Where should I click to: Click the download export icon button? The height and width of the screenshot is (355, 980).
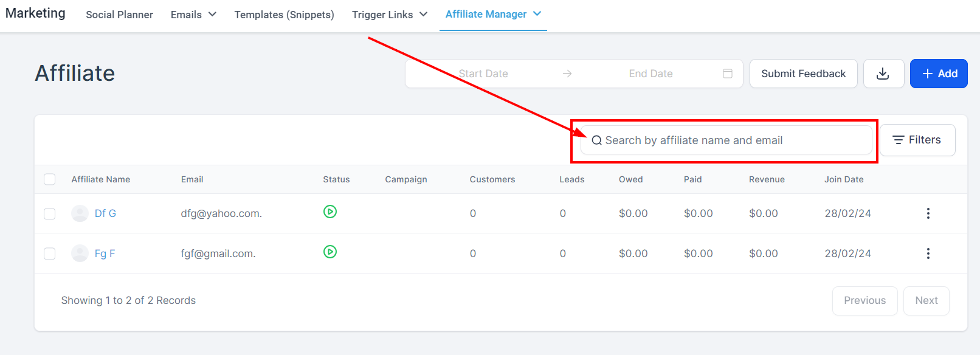883,74
